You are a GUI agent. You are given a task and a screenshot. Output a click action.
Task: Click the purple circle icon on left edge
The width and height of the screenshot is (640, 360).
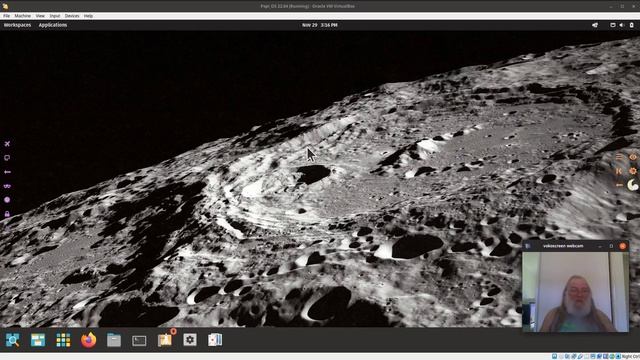7,200
